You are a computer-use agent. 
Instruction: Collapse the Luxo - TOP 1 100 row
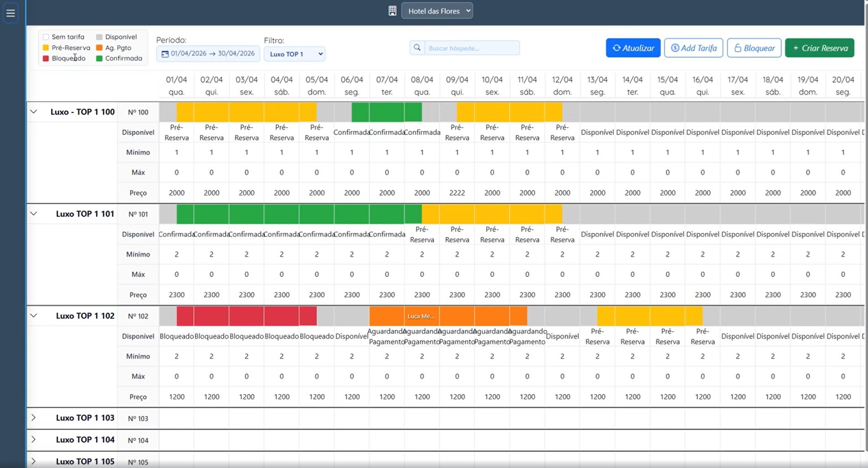point(33,112)
